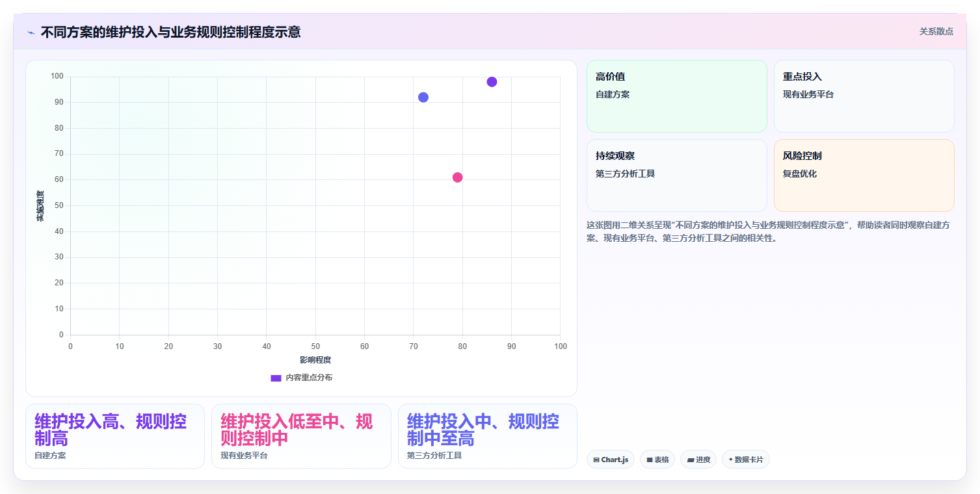Select the pink scatter point near 61
Image resolution: width=980 pixels, height=494 pixels.
(457, 177)
